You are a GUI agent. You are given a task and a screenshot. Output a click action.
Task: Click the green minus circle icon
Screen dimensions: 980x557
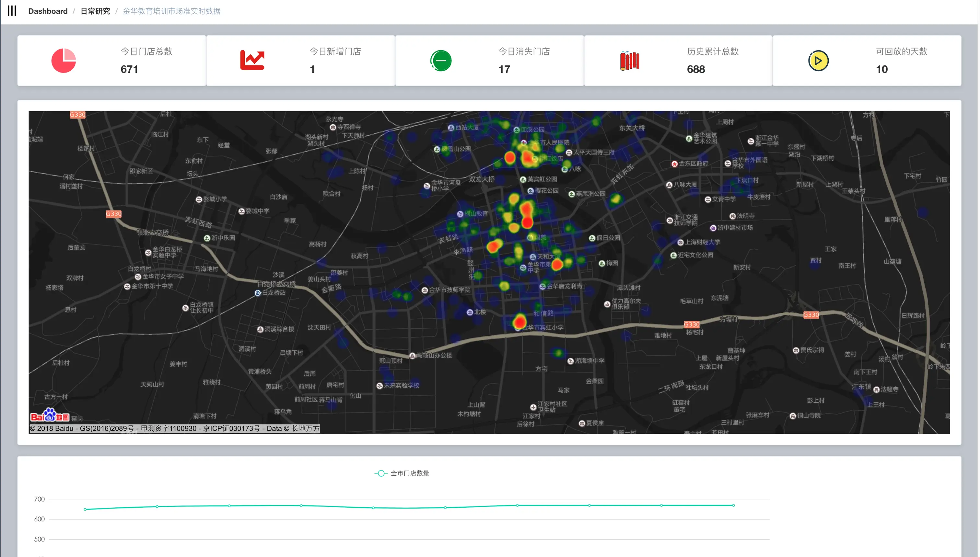[x=441, y=61]
